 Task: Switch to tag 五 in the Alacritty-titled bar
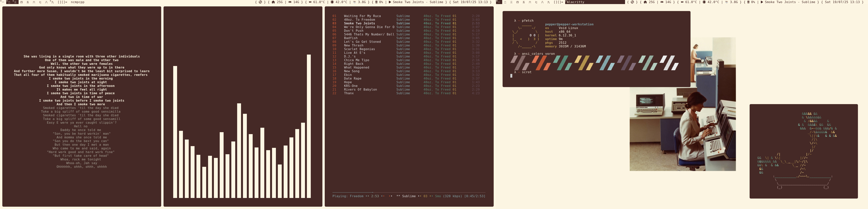[524, 2]
